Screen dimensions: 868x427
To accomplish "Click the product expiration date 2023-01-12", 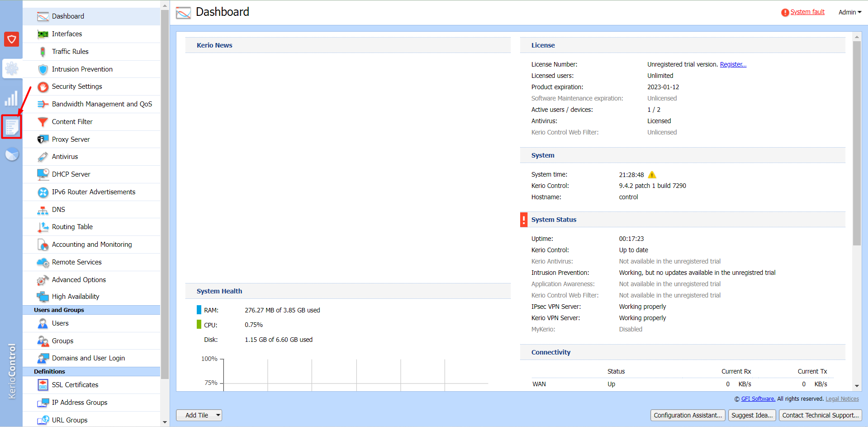I will click(663, 87).
